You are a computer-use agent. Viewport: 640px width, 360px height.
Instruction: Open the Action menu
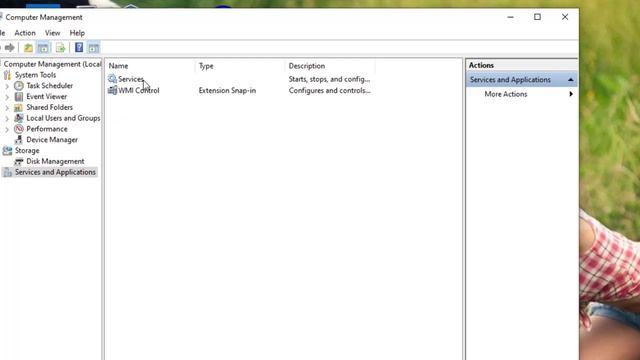click(x=25, y=33)
